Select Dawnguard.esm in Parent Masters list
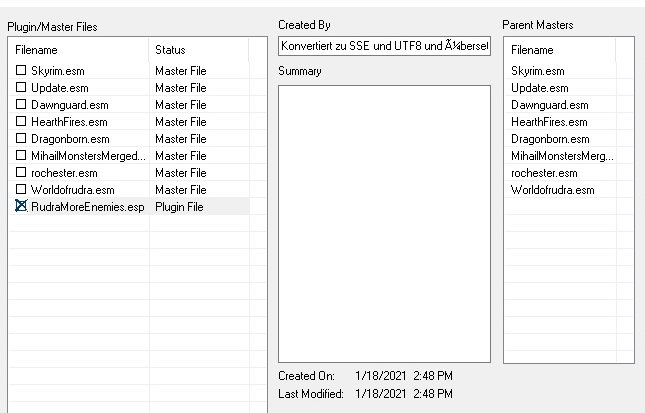This screenshot has width=645, height=413. 550,105
